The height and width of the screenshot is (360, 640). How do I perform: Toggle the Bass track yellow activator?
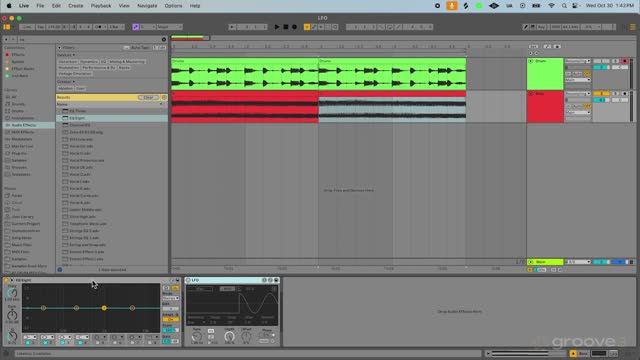point(601,94)
